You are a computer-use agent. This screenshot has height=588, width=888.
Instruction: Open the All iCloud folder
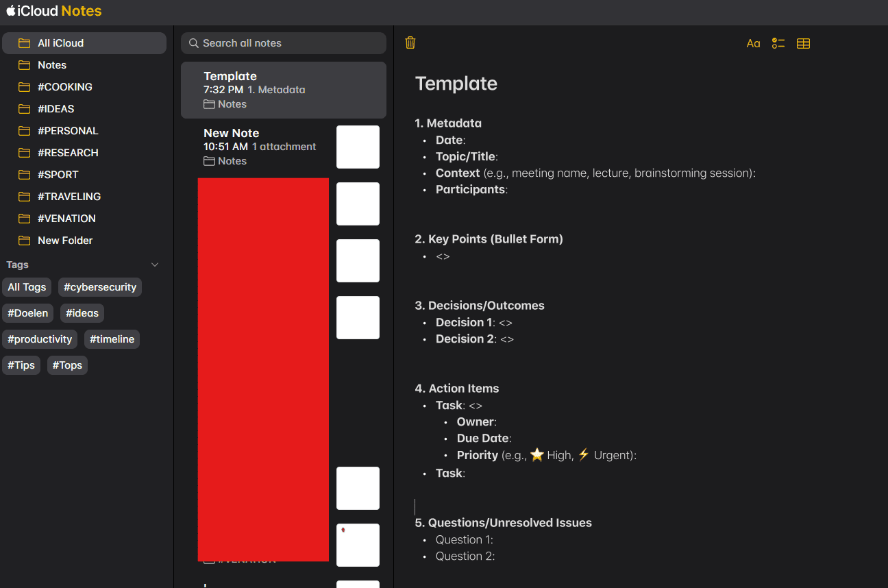click(x=84, y=43)
